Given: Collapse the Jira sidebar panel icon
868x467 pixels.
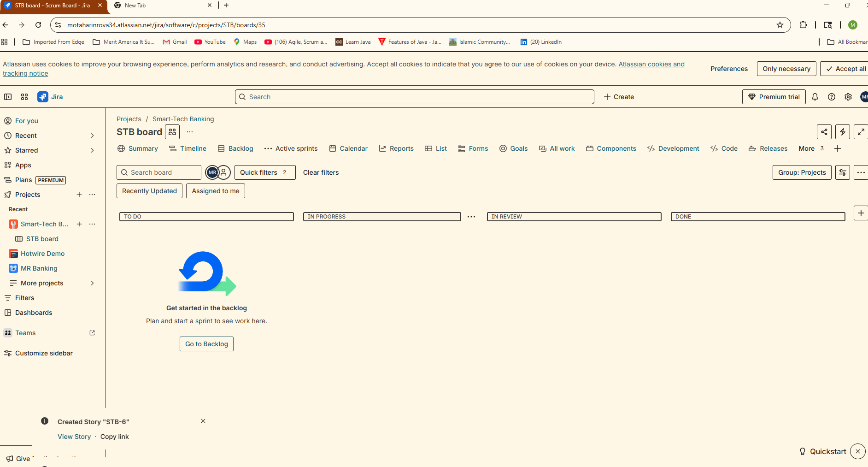Looking at the screenshot, I should pos(8,97).
